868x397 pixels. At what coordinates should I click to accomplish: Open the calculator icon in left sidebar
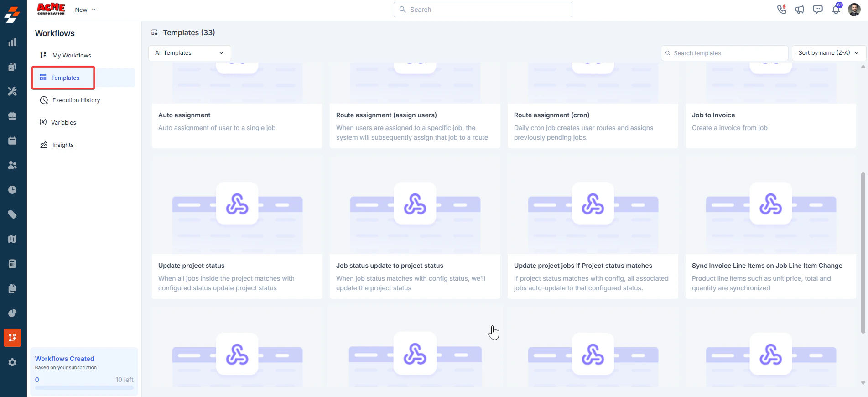(12, 264)
